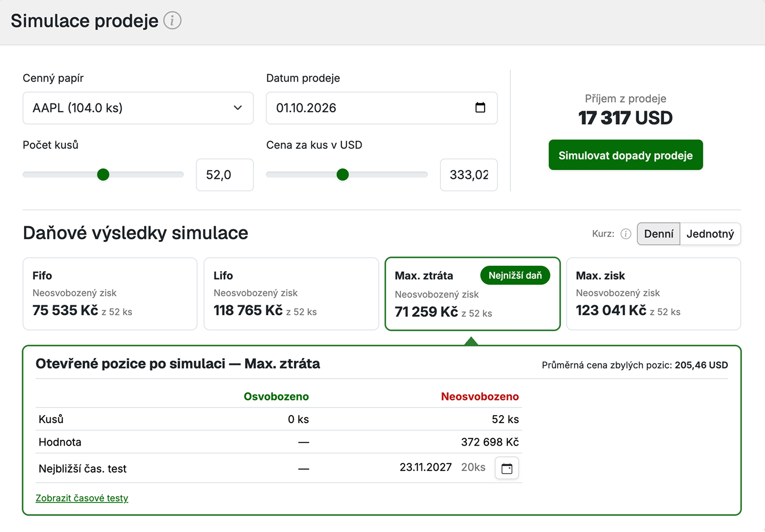This screenshot has width=765, height=532.
Task: Click info icon beside Kurz label
Action: [x=625, y=234]
